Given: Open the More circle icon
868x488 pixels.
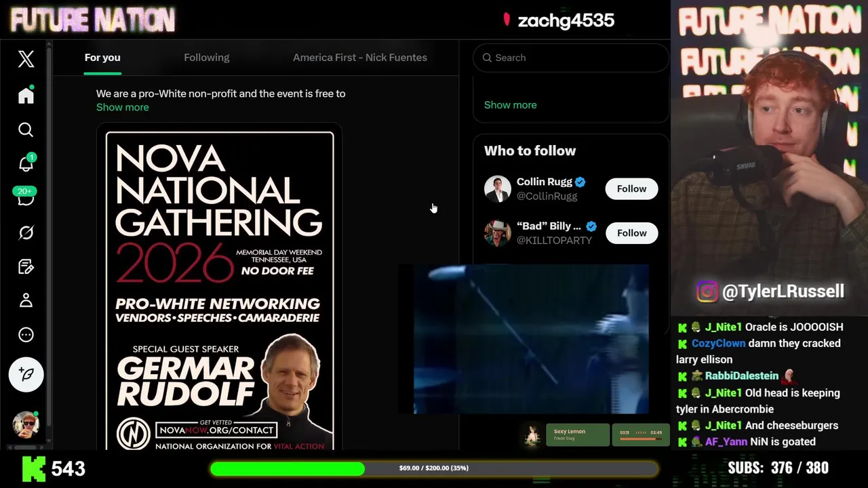Looking at the screenshot, I should 26,335.
